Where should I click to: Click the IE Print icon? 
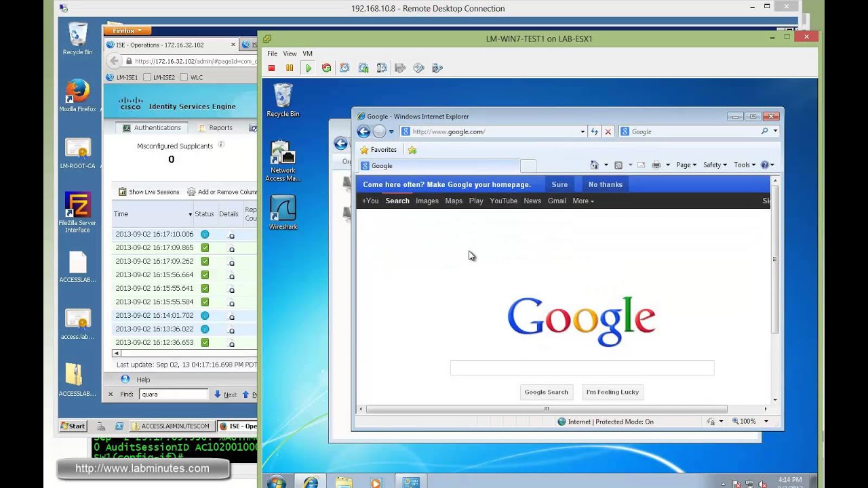[656, 165]
